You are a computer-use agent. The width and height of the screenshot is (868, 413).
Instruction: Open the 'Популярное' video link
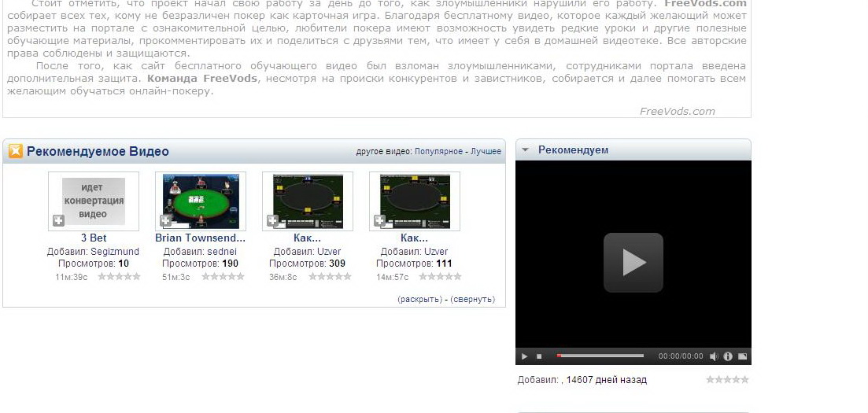pyautogui.click(x=438, y=151)
